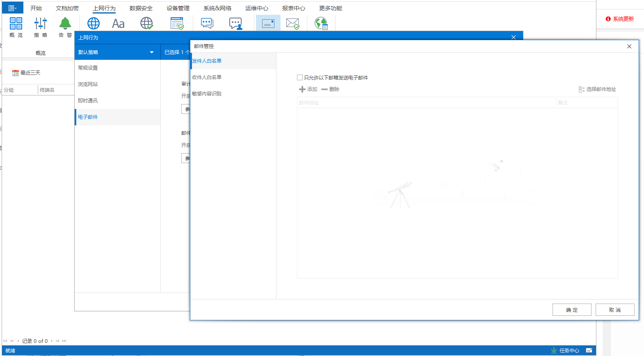Close the 上网行为 window
The width and height of the screenshot is (644, 356).
coord(514,37)
